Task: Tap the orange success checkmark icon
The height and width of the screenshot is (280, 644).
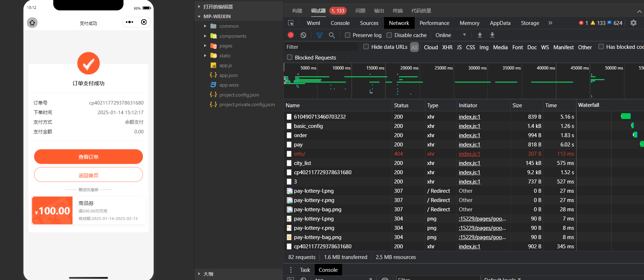Action: tap(89, 63)
